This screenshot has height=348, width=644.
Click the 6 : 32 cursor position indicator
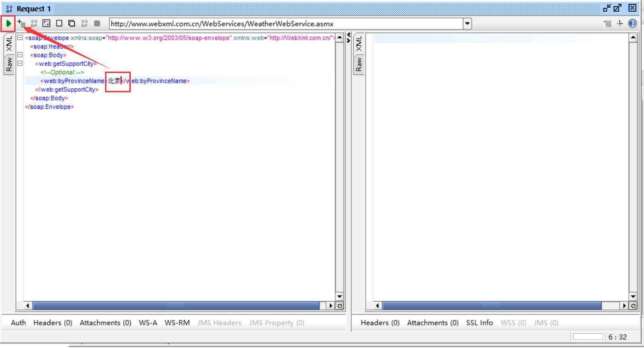click(617, 337)
